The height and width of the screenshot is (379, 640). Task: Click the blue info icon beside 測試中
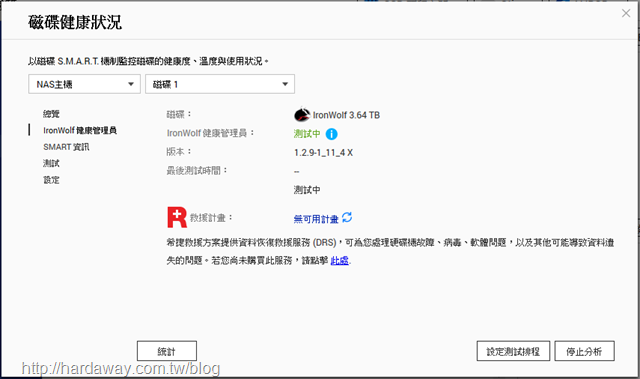tap(331, 134)
